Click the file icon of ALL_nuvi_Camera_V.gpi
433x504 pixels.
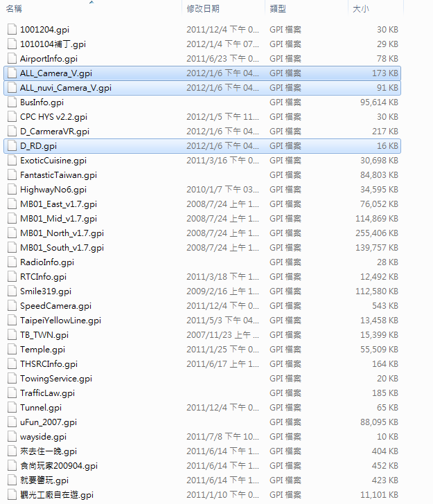tap(12, 87)
